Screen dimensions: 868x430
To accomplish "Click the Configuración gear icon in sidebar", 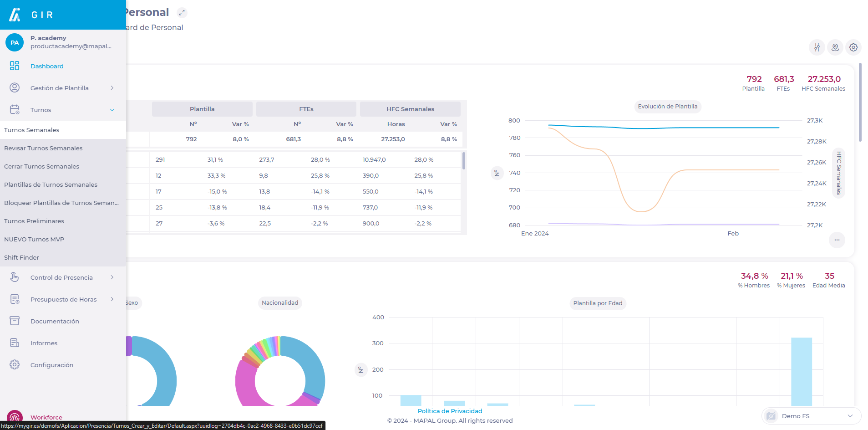I will (15, 365).
